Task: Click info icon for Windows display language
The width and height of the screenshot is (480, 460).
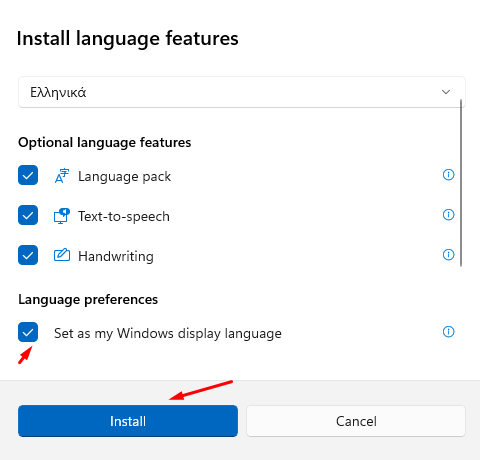Action: click(x=448, y=332)
